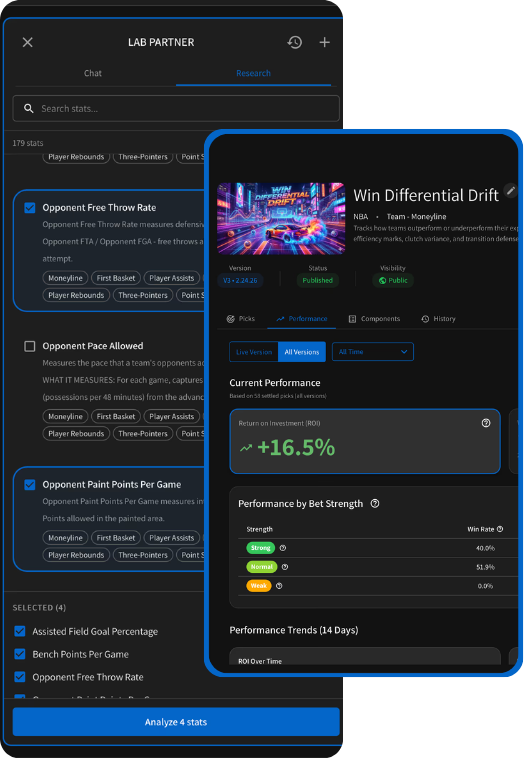Deselect Assisted Field Goal Percentage in Selected list
524x759 pixels.
point(20,631)
